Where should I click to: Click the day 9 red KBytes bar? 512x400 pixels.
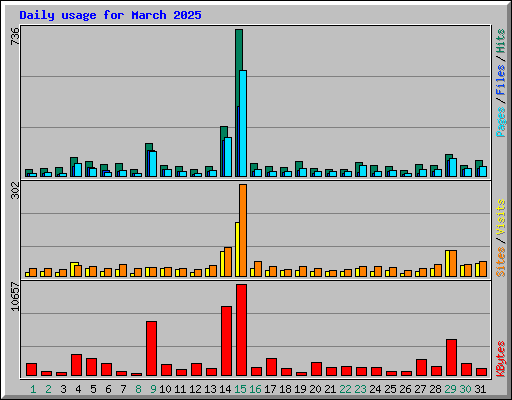click(x=151, y=348)
